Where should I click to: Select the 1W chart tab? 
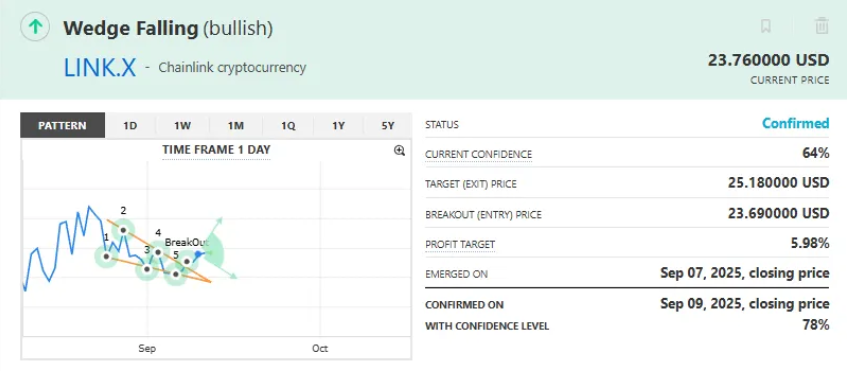pos(183,125)
